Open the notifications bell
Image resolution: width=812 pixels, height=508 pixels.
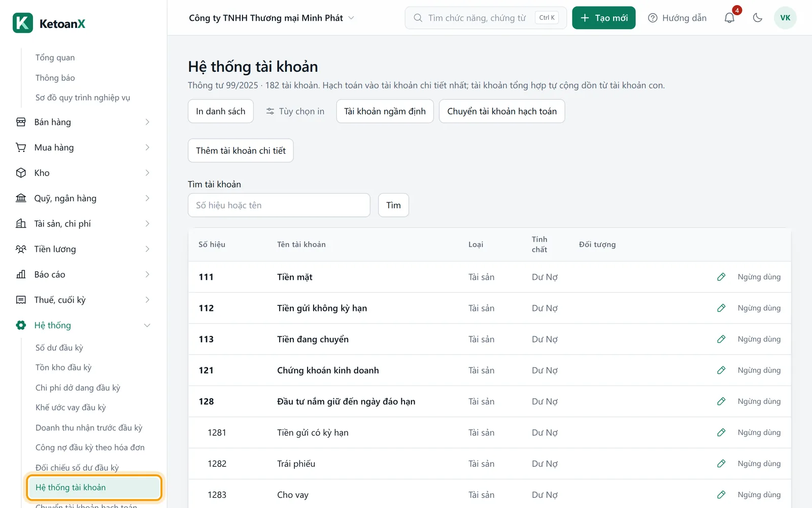tap(729, 18)
